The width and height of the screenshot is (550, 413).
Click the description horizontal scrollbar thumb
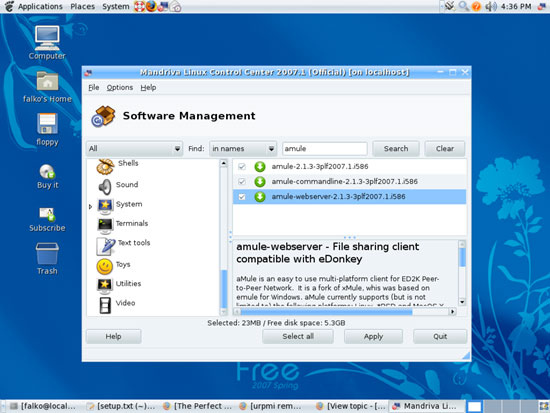coord(326,312)
